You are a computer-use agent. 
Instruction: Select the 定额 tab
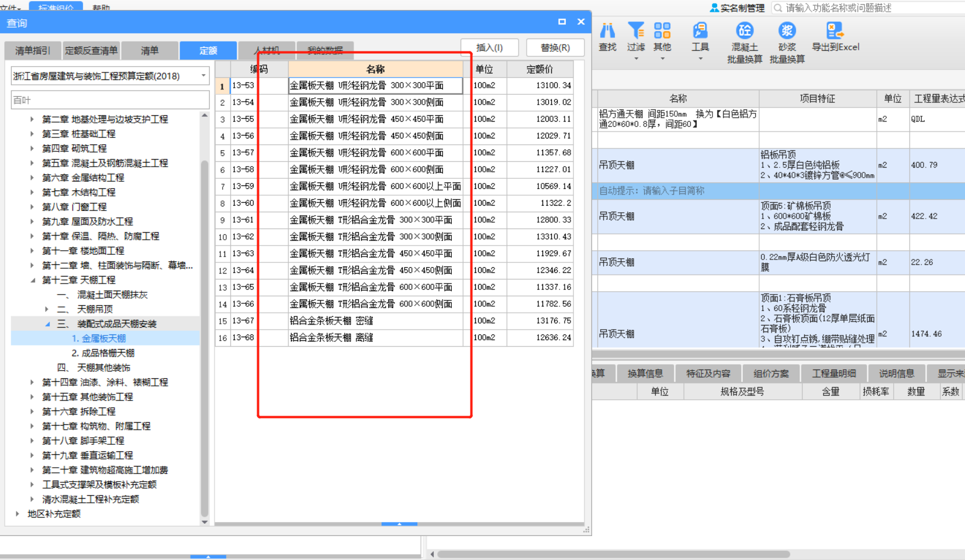point(208,51)
